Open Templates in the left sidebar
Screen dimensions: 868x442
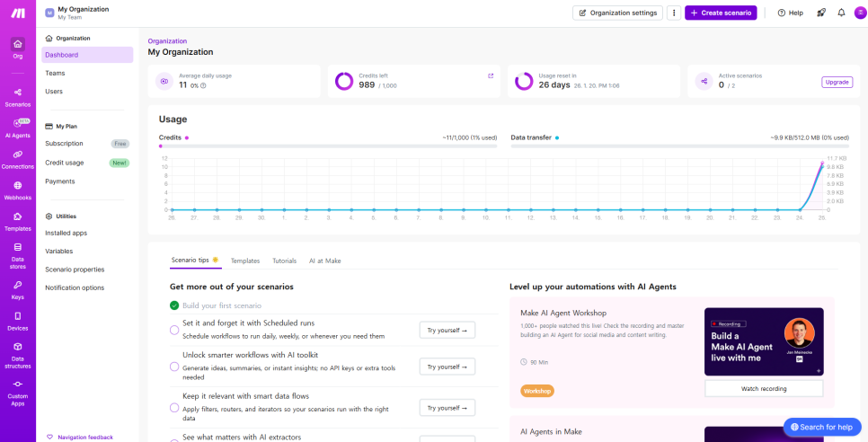18,221
